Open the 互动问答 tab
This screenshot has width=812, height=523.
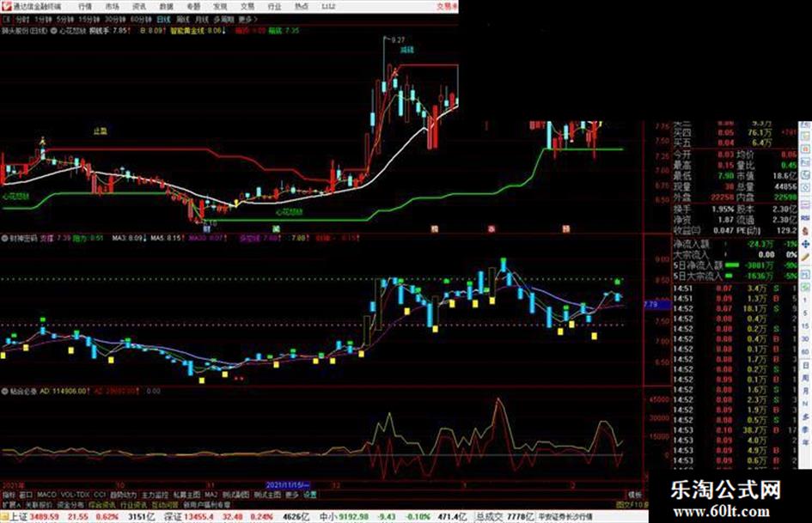click(165, 504)
